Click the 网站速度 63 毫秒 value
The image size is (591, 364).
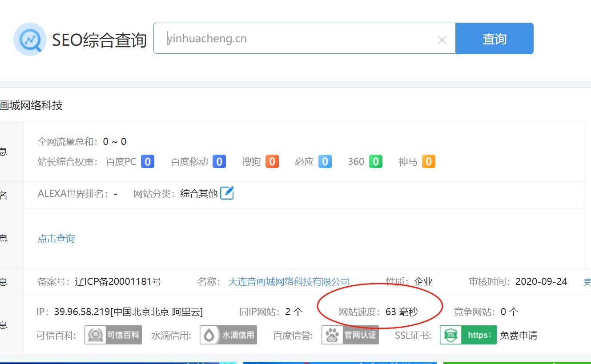[x=401, y=312]
